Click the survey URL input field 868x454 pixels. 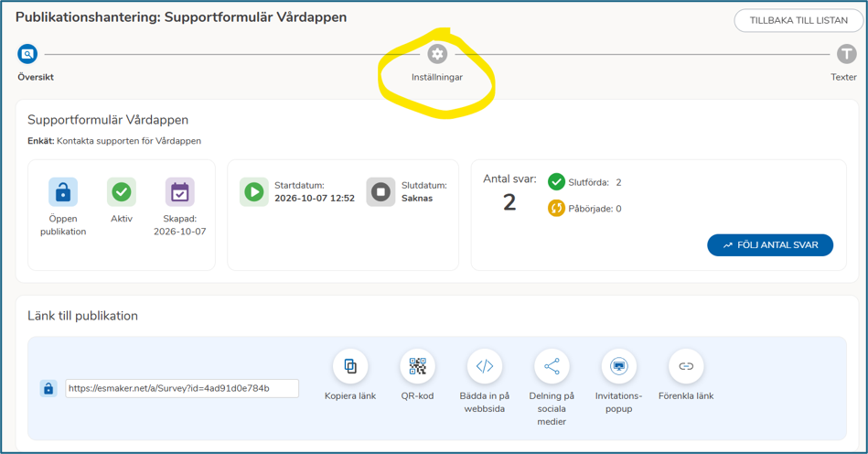pos(182,388)
